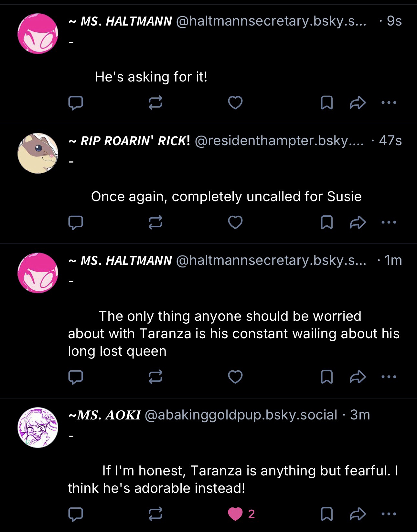The image size is (417, 532).
Task: Open the @abakinggoldpup.bsky.social profile handle
Action: (x=241, y=415)
